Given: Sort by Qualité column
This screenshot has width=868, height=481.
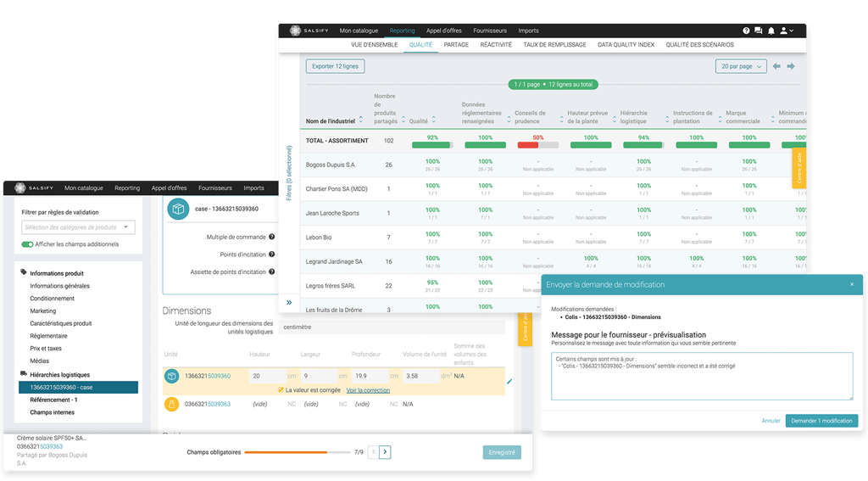Looking at the screenshot, I should [433, 120].
